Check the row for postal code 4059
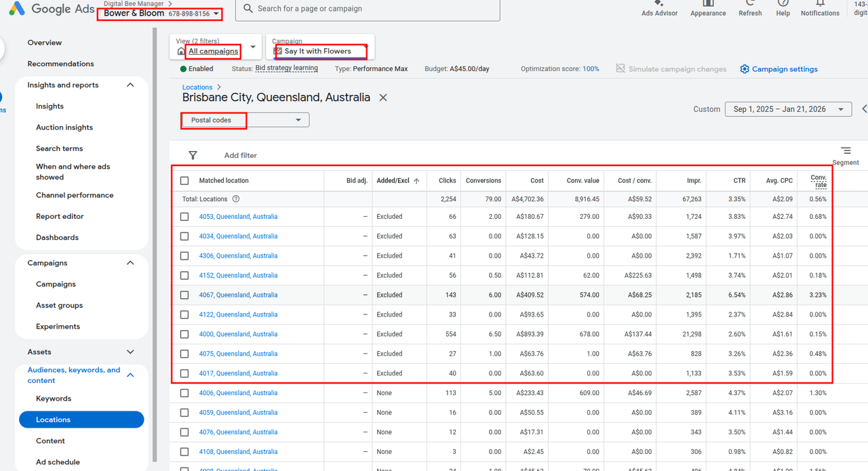Viewport: 868px width, 471px height. click(184, 413)
